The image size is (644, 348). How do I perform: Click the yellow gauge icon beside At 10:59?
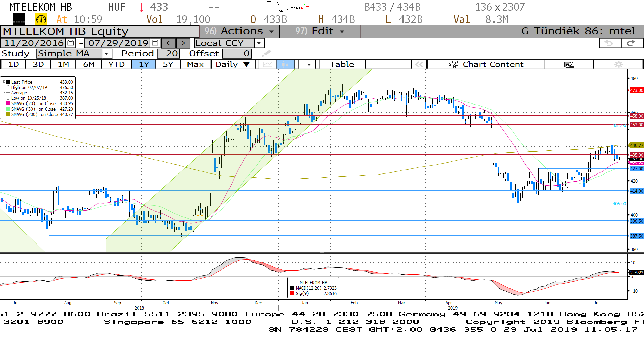(41, 19)
